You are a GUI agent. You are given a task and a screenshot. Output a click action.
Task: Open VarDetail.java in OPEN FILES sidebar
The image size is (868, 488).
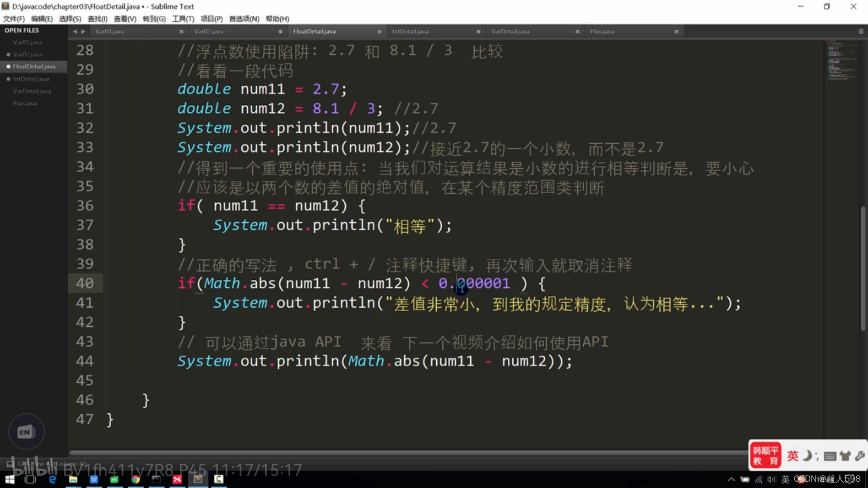pos(32,91)
